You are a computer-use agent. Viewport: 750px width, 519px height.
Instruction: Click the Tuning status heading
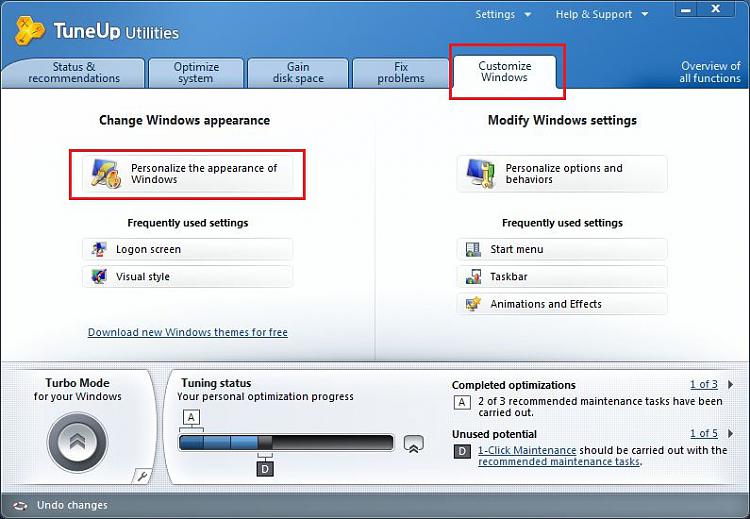click(x=216, y=383)
